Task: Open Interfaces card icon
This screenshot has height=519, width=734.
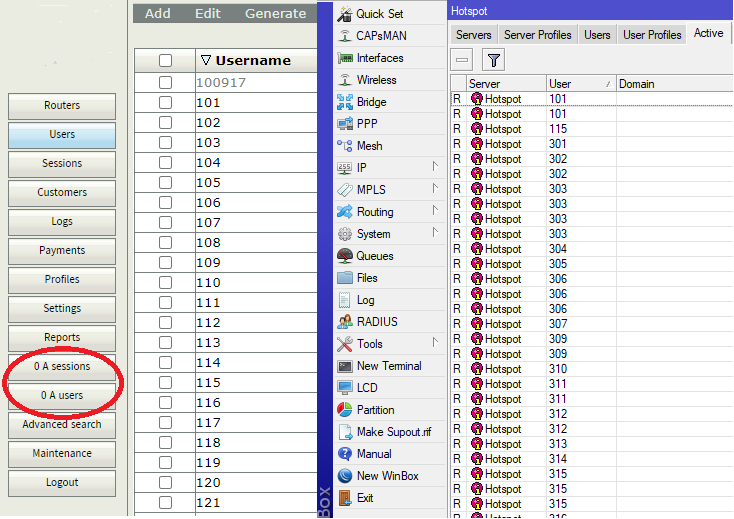Action: pos(345,58)
